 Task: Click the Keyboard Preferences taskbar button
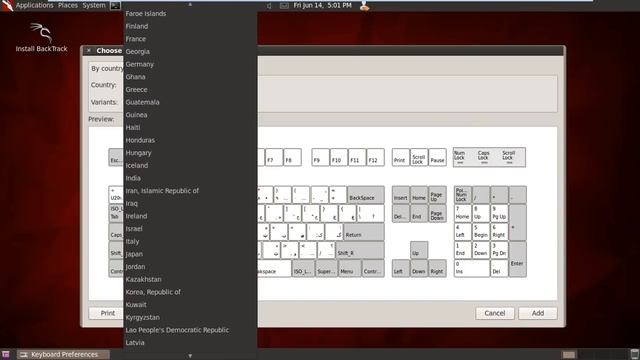[64, 354]
